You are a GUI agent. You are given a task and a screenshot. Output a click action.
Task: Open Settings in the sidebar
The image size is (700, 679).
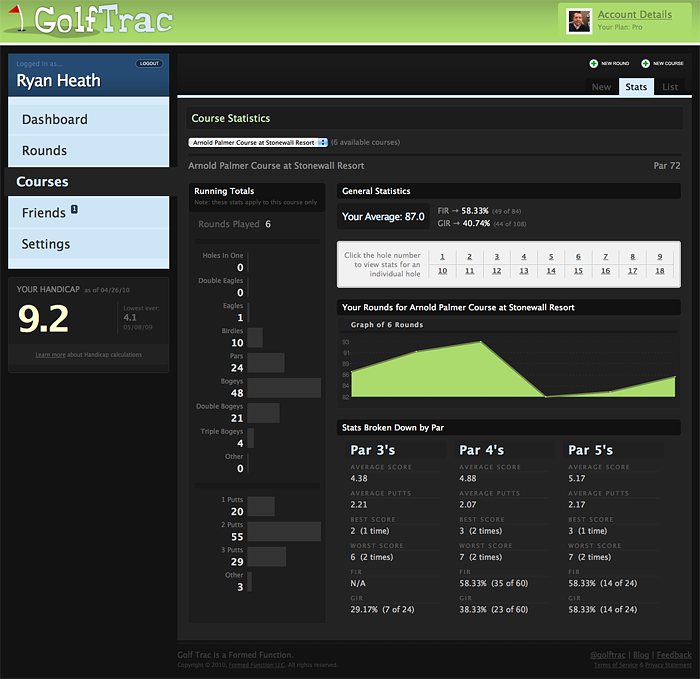pyautogui.click(x=88, y=244)
